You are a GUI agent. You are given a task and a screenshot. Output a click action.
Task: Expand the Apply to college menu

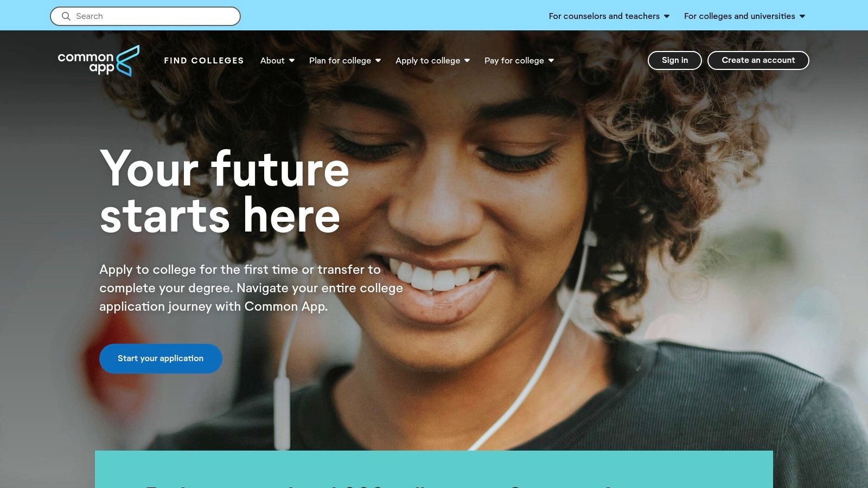[x=432, y=61]
